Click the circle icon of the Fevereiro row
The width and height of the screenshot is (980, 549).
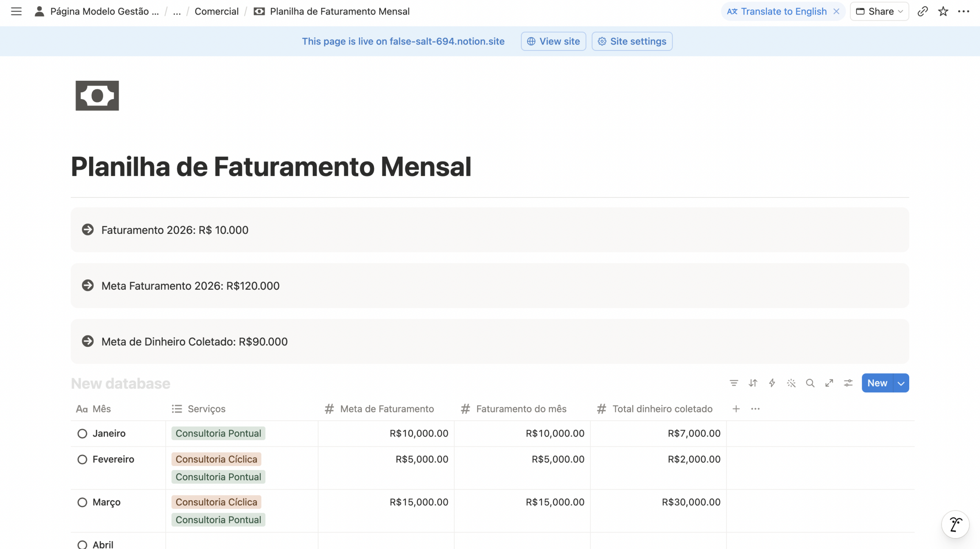[82, 459]
